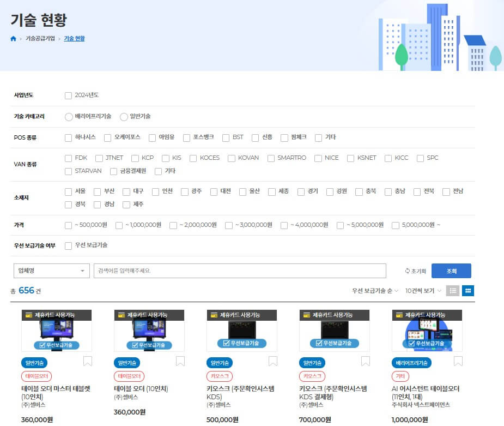Switch results to grid card view
Image resolution: width=504 pixels, height=426 pixels.
[x=468, y=291]
